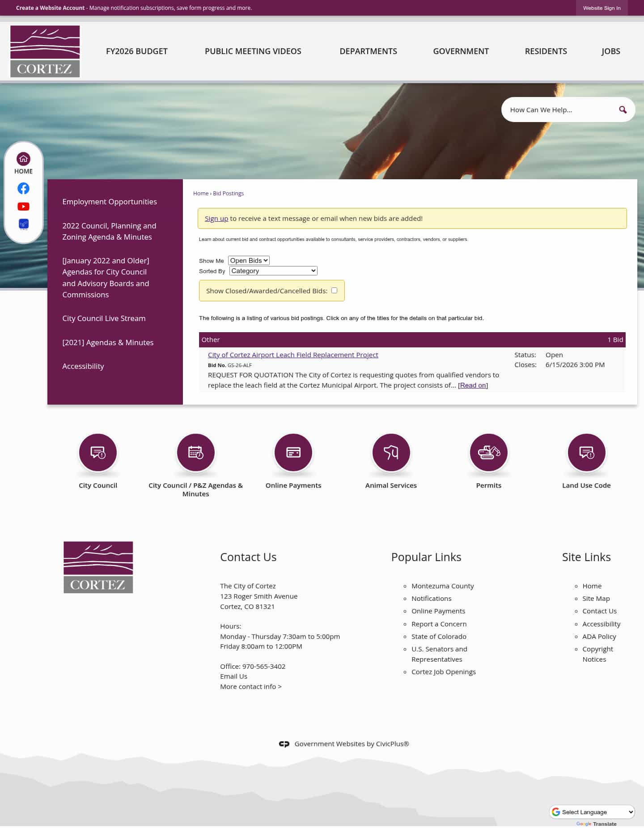This screenshot has height=828, width=644.
Task: Open FY2026 Budget menu item
Action: pos(137,51)
